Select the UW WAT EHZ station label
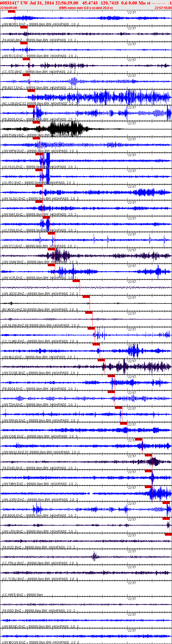 click(x=13, y=214)
